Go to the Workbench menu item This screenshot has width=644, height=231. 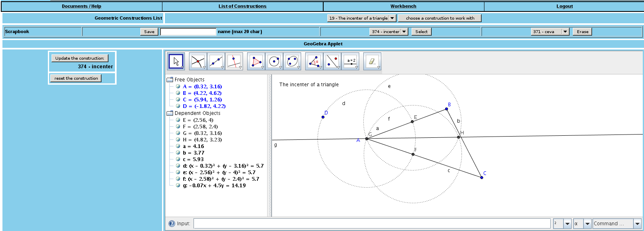click(x=403, y=6)
